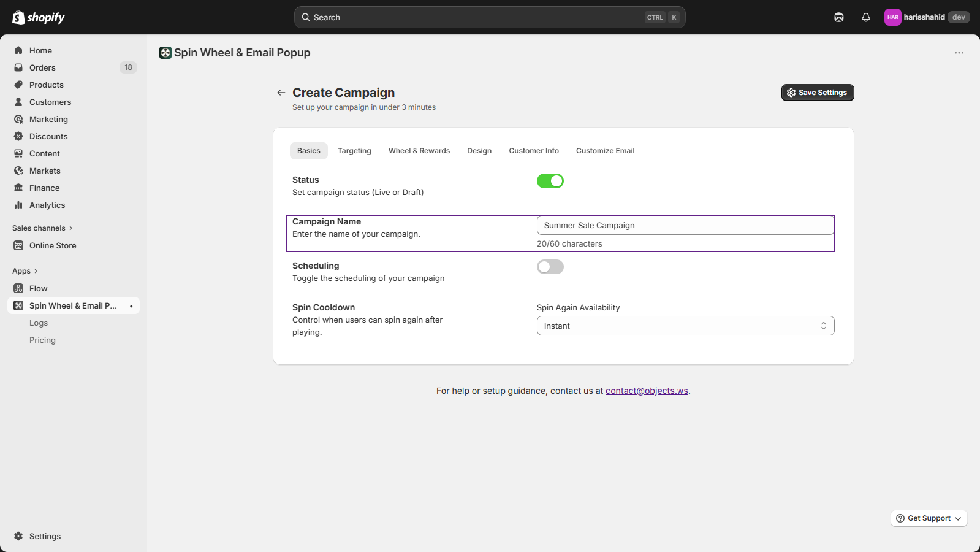Open the Discounts badge icon
Screen dimensions: 980x552
click(x=18, y=136)
